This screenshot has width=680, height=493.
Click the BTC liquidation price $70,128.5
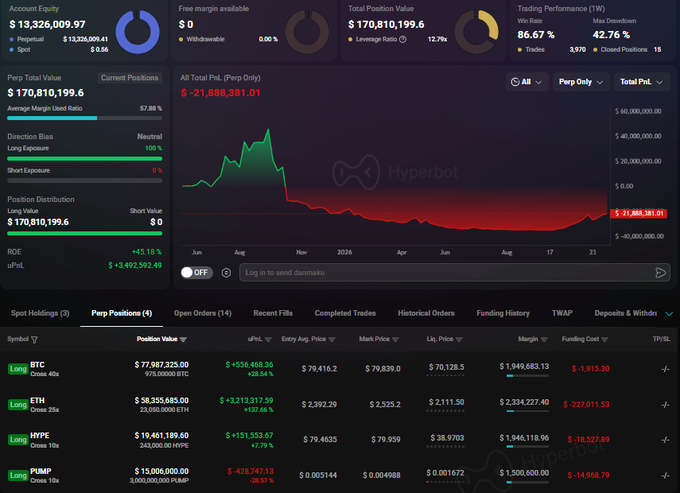click(x=446, y=367)
